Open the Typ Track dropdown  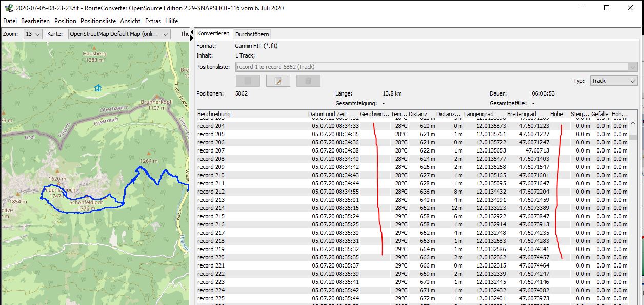(613, 81)
